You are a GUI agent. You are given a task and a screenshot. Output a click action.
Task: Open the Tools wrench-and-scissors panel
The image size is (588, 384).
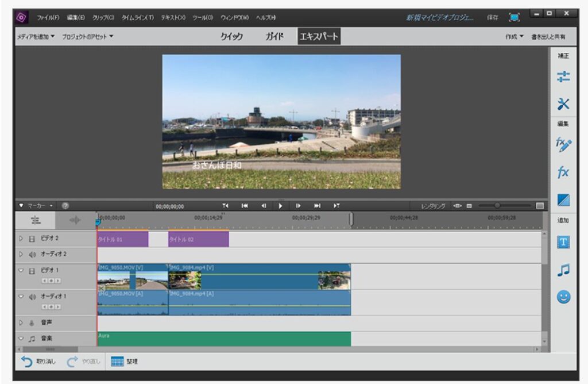[x=563, y=104]
